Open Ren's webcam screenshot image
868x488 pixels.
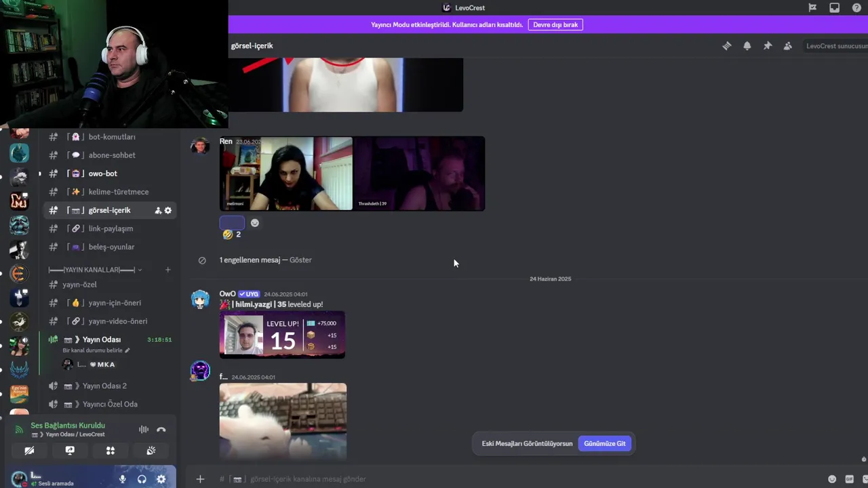click(x=352, y=174)
